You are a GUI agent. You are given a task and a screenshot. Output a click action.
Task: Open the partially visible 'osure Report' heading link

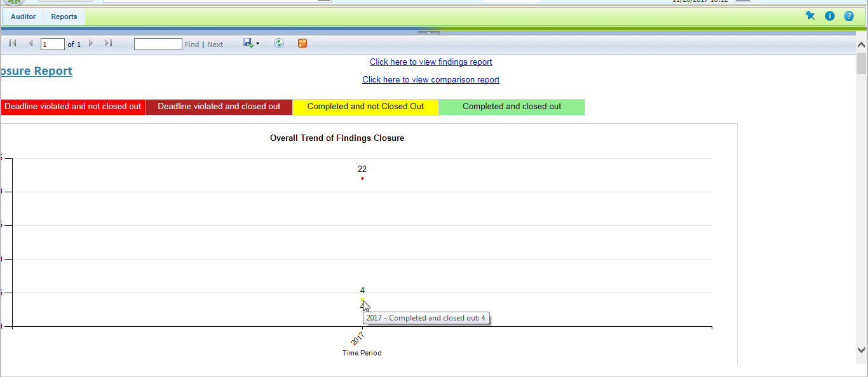36,71
